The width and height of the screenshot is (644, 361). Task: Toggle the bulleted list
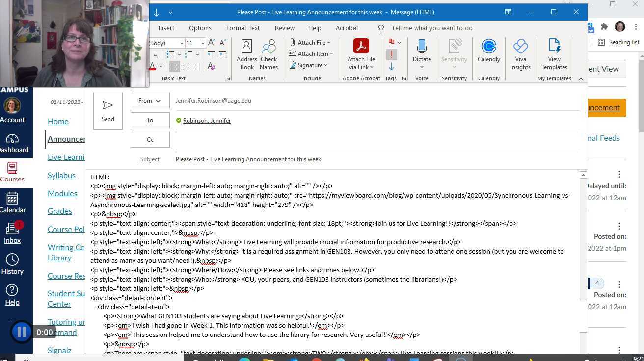(170, 54)
